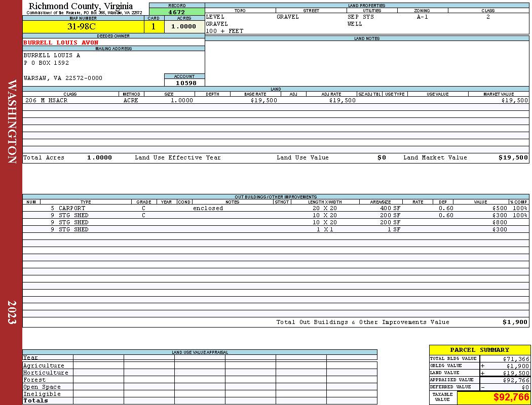This screenshot has height=405, width=532.
Task: Click taxable value $92,766 in red
Action: pos(511,397)
